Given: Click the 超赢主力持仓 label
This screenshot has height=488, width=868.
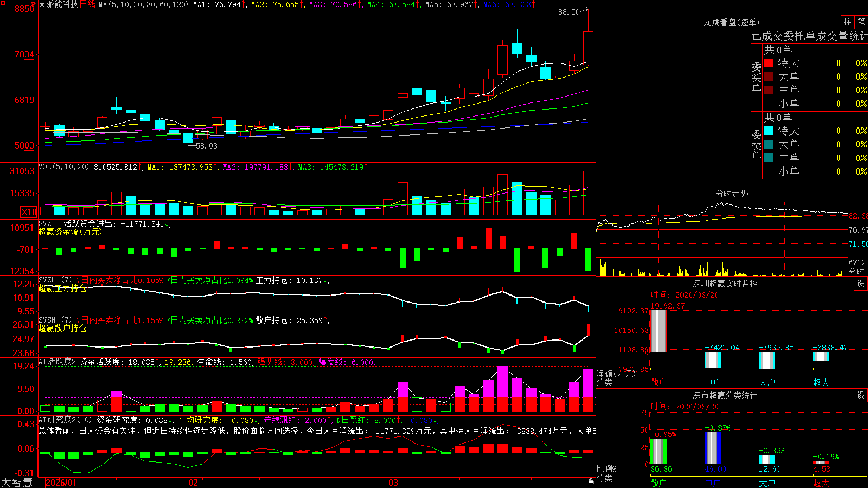Looking at the screenshot, I should [62, 288].
